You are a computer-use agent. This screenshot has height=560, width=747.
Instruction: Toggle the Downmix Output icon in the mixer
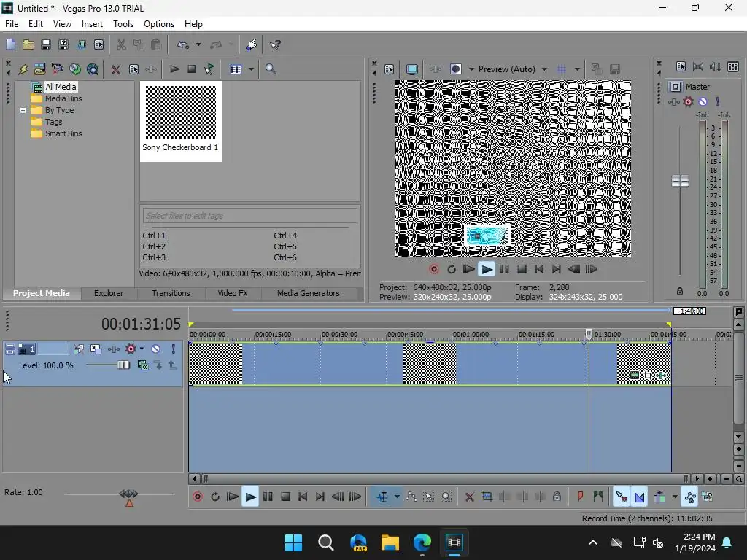click(x=698, y=66)
